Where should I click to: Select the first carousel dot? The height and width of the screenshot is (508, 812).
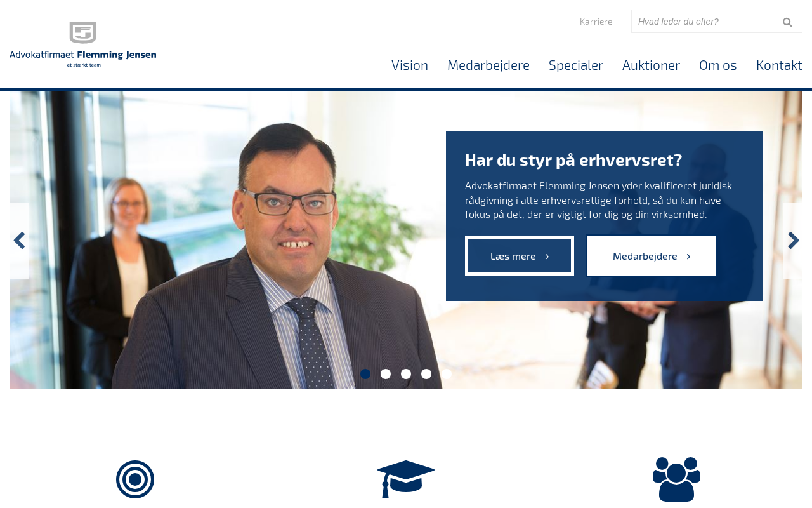tap(365, 374)
